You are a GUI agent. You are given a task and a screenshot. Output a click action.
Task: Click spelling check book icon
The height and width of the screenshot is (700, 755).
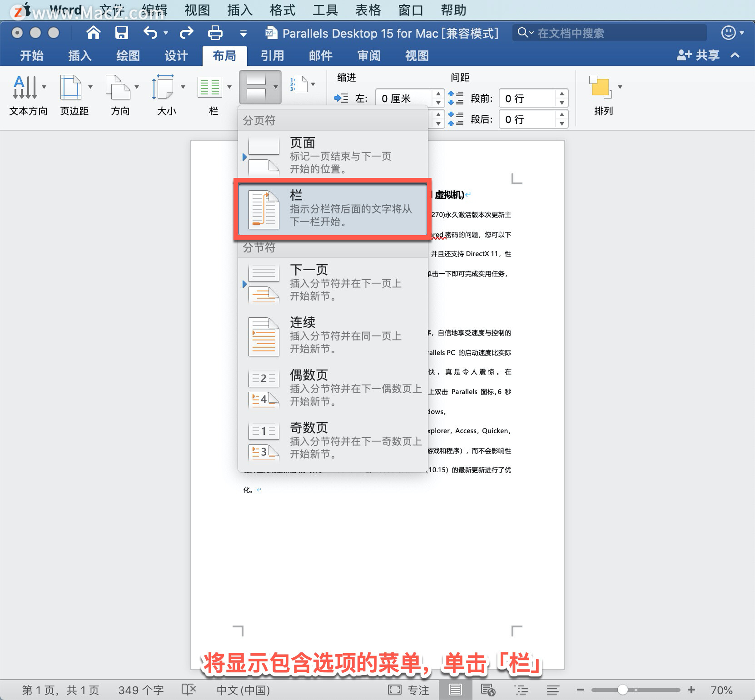click(189, 690)
